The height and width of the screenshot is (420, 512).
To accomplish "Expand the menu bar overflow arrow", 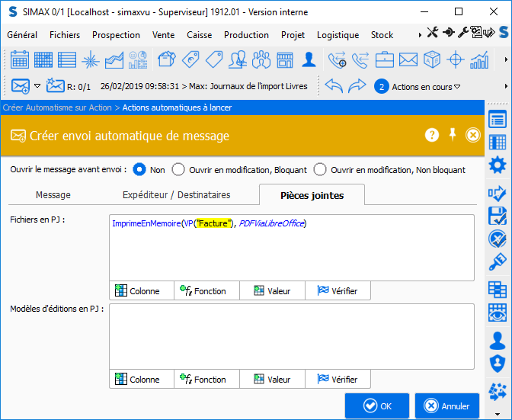I will 420,35.
